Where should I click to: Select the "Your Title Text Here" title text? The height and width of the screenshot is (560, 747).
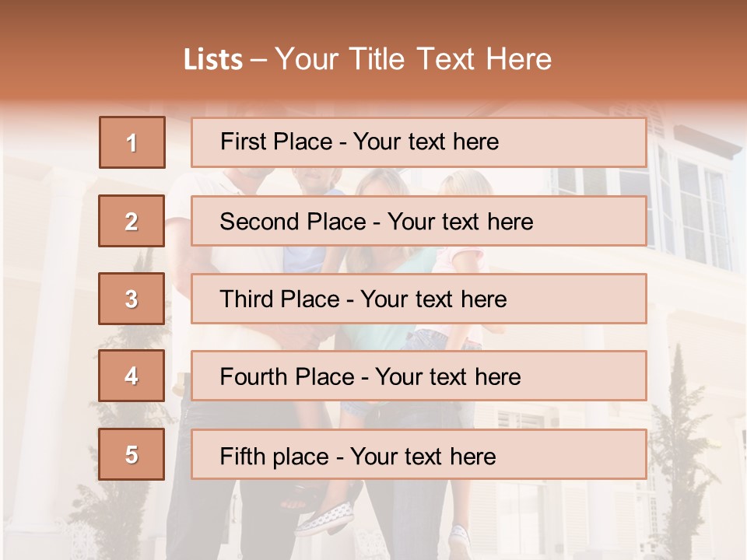pos(413,59)
